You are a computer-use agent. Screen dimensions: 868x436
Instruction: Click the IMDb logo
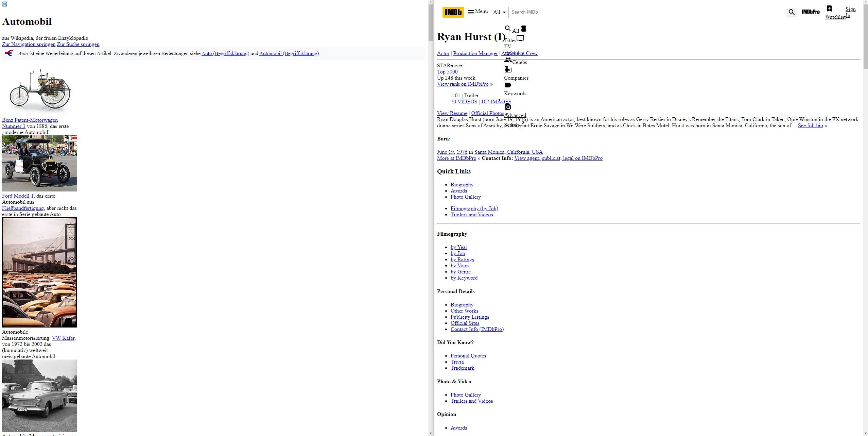[453, 12]
